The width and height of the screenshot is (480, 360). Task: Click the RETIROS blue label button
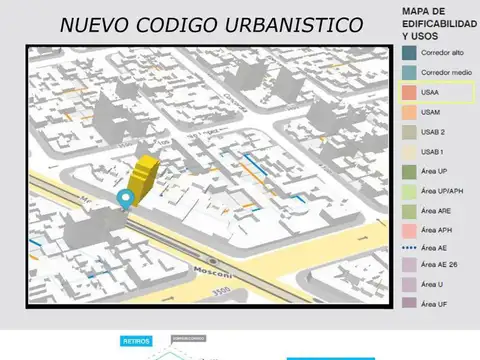point(136,341)
